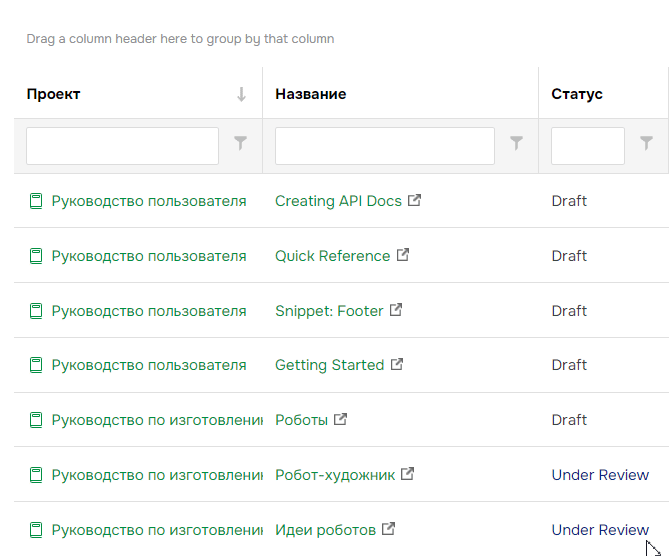Open filter menu for Статус column

(x=646, y=144)
